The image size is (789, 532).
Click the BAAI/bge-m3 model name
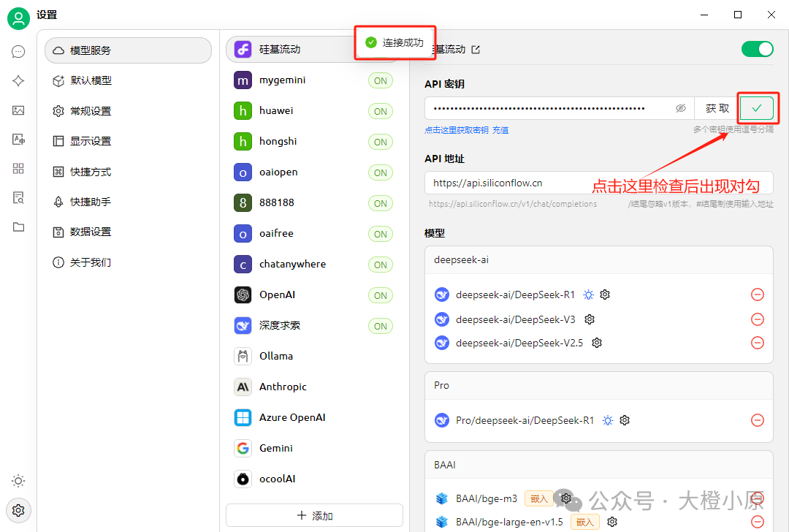486,498
